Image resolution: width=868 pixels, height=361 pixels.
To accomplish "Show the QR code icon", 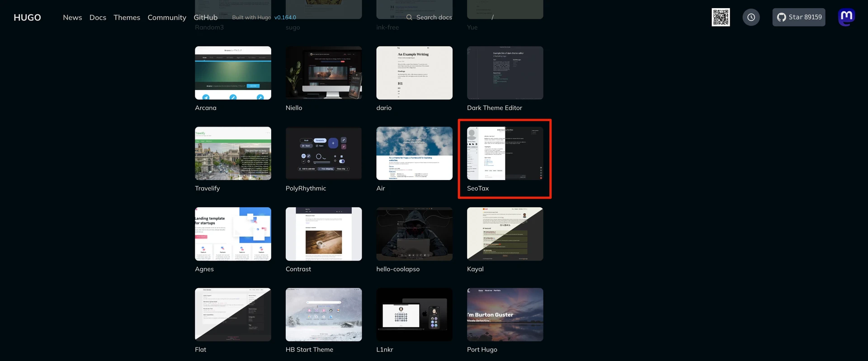I will (x=721, y=17).
